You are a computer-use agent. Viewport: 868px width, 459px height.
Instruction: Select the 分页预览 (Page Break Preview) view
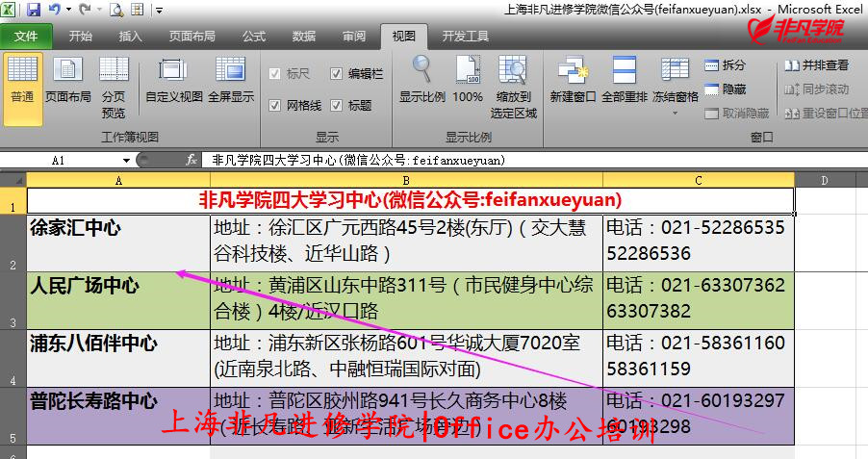click(114, 88)
